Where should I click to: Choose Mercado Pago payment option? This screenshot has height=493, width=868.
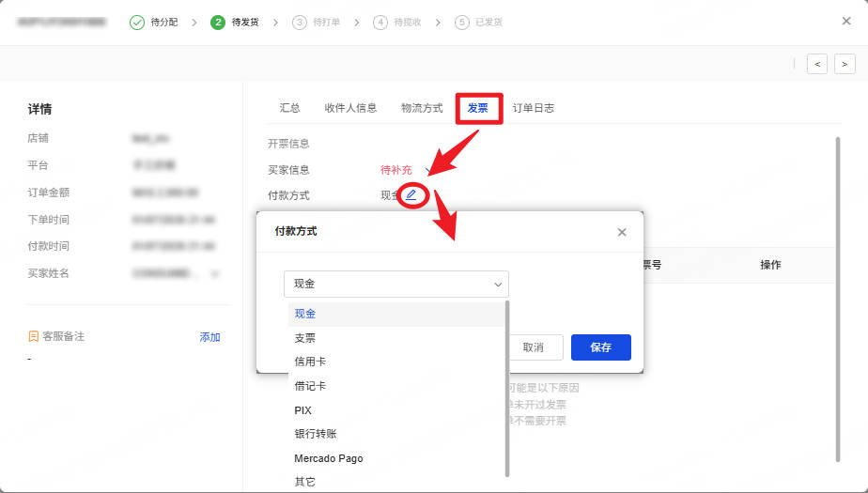point(395,458)
